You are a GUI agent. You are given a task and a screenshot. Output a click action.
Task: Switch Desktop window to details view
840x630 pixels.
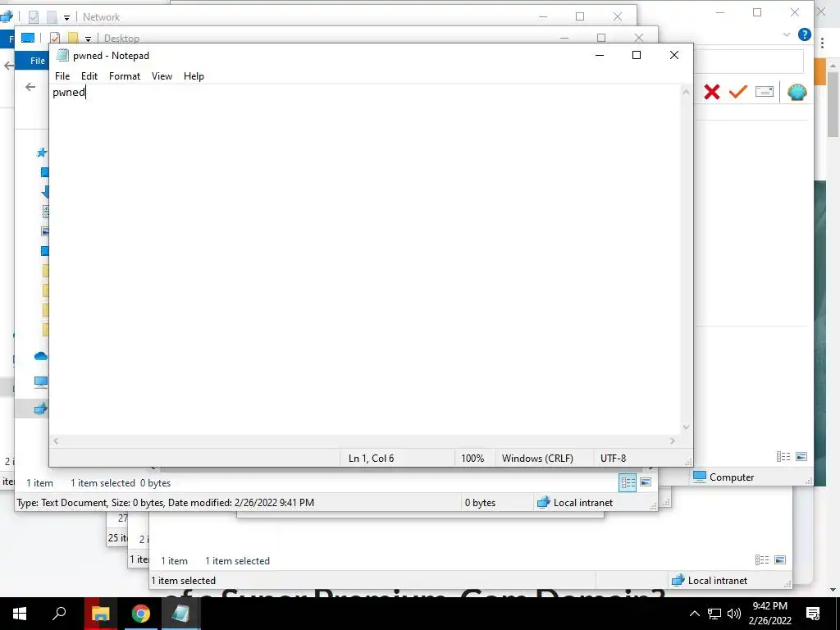pos(628,482)
